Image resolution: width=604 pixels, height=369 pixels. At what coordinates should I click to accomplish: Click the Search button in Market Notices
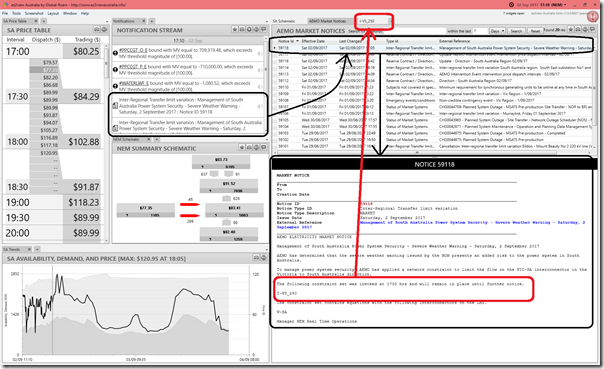point(516,31)
